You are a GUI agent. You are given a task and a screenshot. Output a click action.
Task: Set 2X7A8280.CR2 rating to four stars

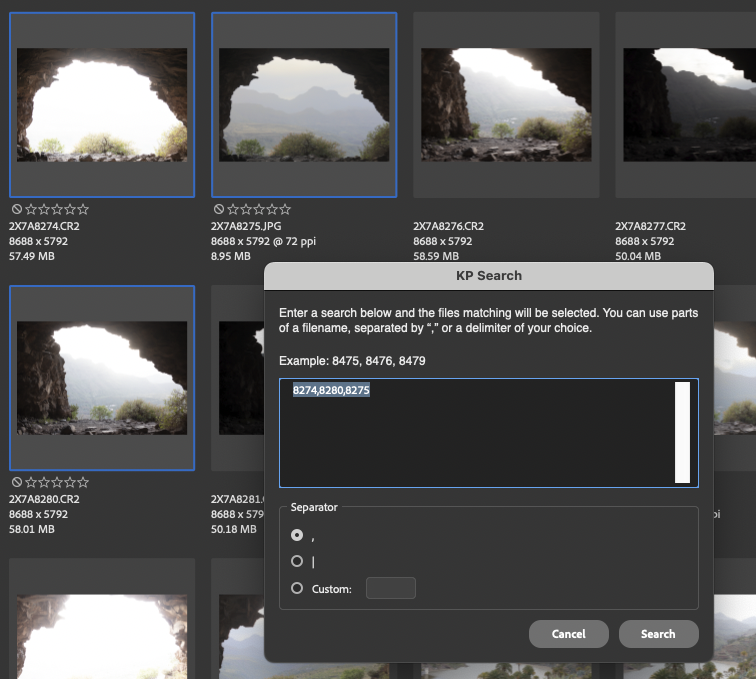[x=70, y=482]
